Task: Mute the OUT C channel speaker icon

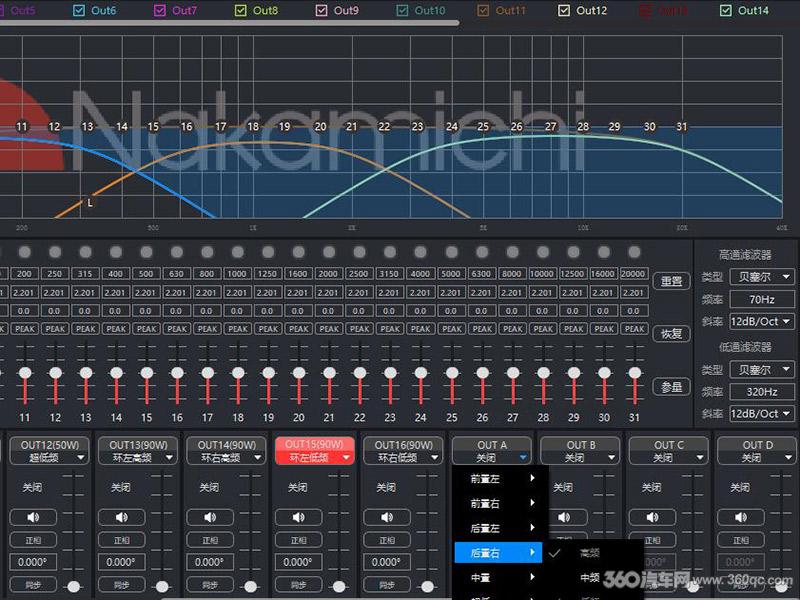Action: coord(652,517)
